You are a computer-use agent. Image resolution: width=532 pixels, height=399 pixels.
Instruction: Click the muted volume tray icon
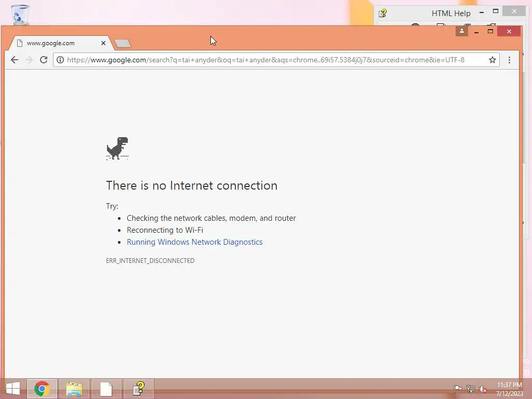483,389
